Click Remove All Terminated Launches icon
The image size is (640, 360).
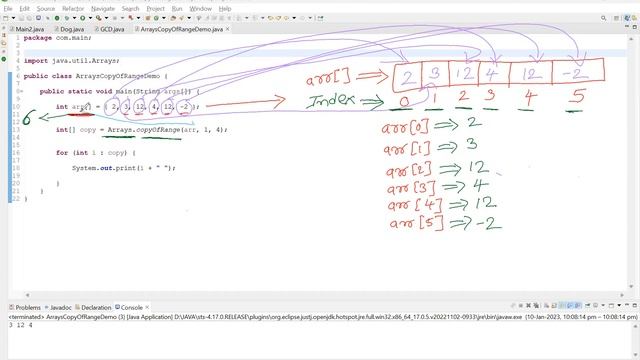(x=536, y=305)
